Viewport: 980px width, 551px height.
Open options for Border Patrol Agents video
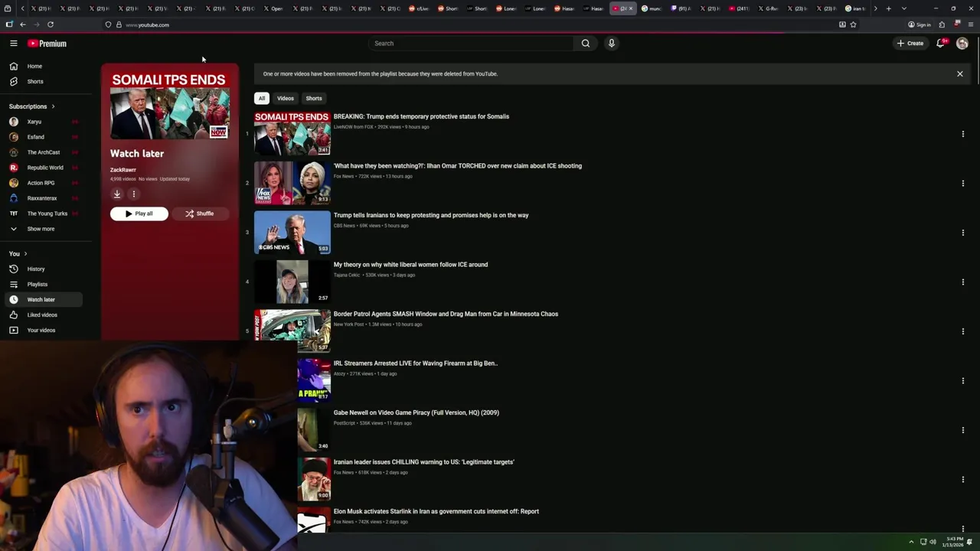(x=962, y=331)
